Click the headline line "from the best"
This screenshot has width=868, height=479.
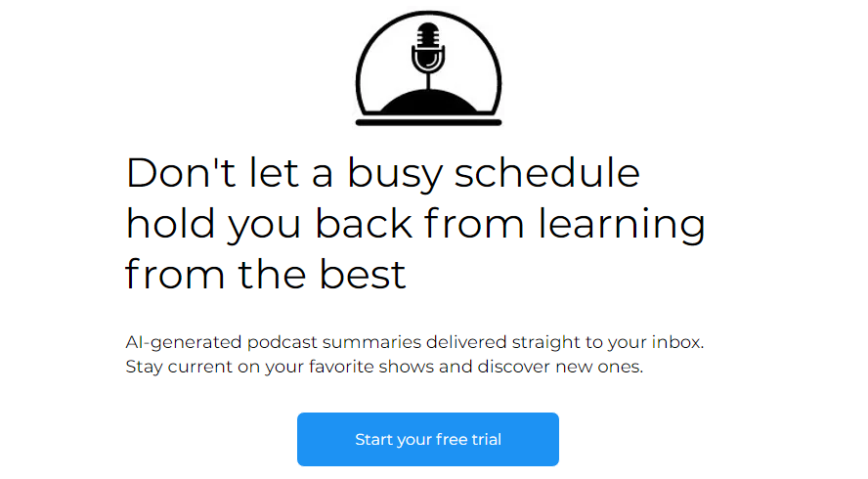click(266, 275)
